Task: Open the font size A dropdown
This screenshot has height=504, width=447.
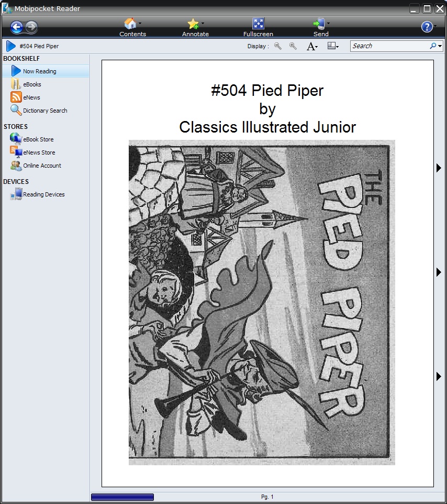Action: pyautogui.click(x=312, y=46)
